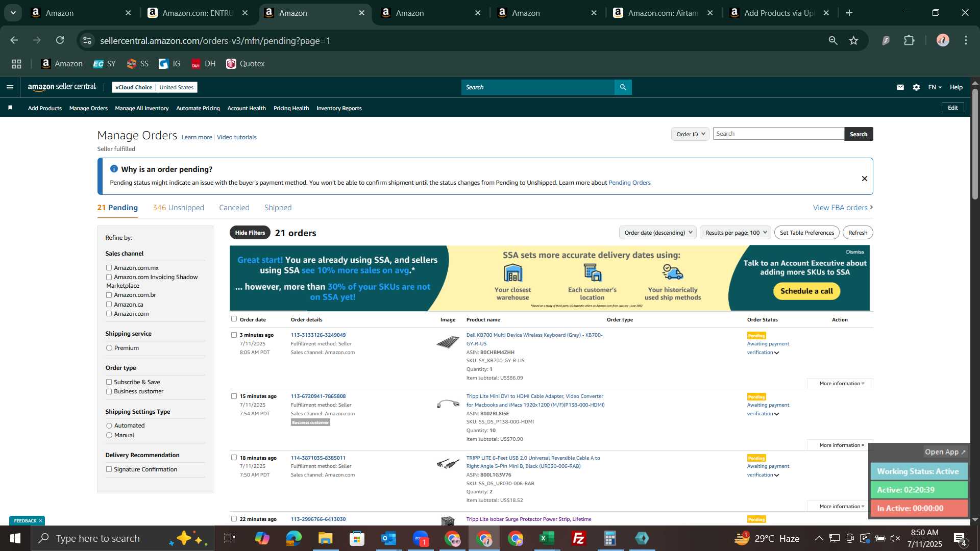
Task: Expand More information for order 113-3133126-3249049
Action: coord(840,384)
